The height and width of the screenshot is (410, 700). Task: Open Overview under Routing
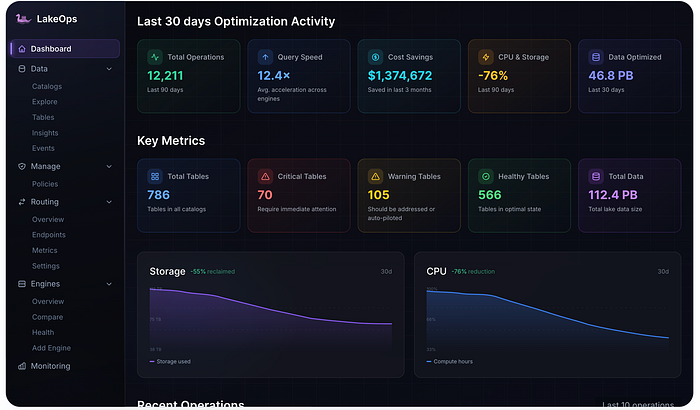click(48, 219)
